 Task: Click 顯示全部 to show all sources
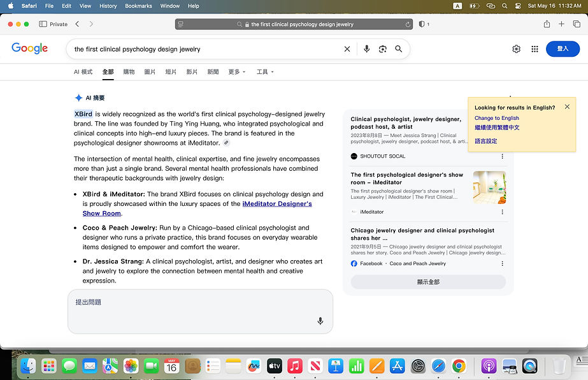[428, 282]
